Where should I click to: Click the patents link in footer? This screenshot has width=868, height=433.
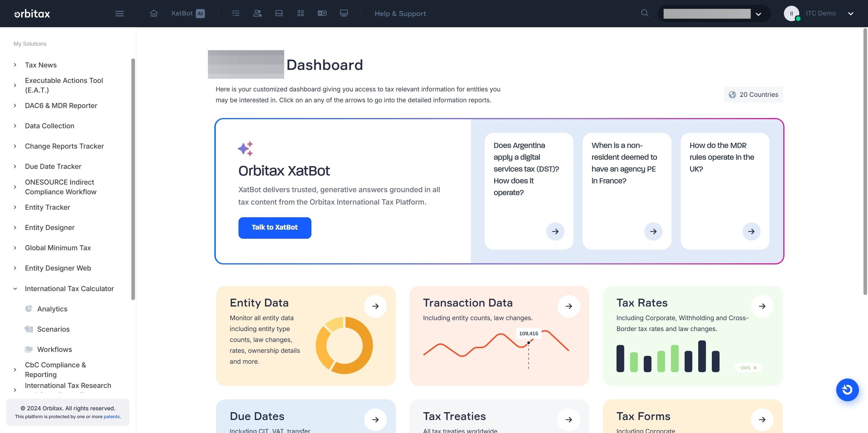pyautogui.click(x=111, y=416)
